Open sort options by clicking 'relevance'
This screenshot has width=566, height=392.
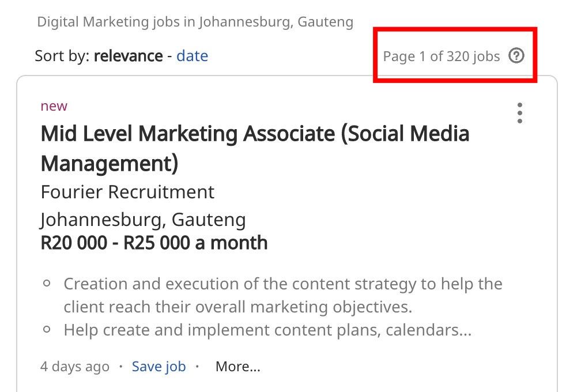point(128,55)
